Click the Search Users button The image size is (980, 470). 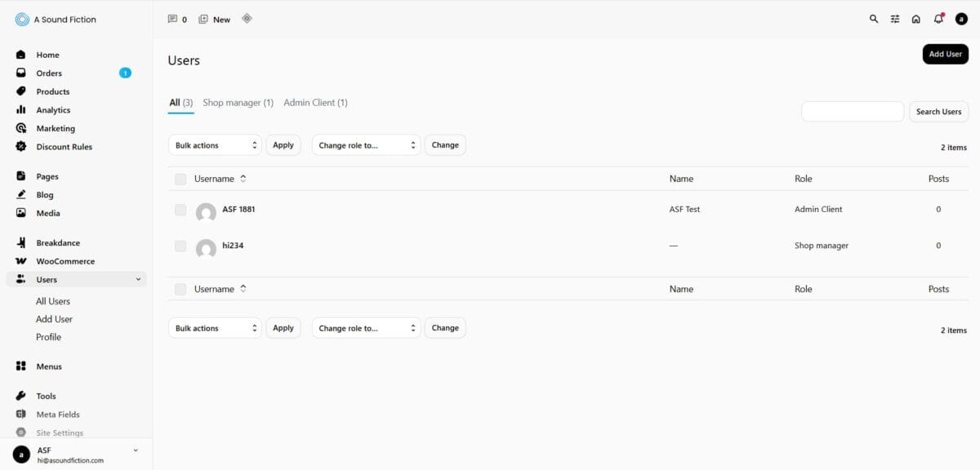click(938, 112)
